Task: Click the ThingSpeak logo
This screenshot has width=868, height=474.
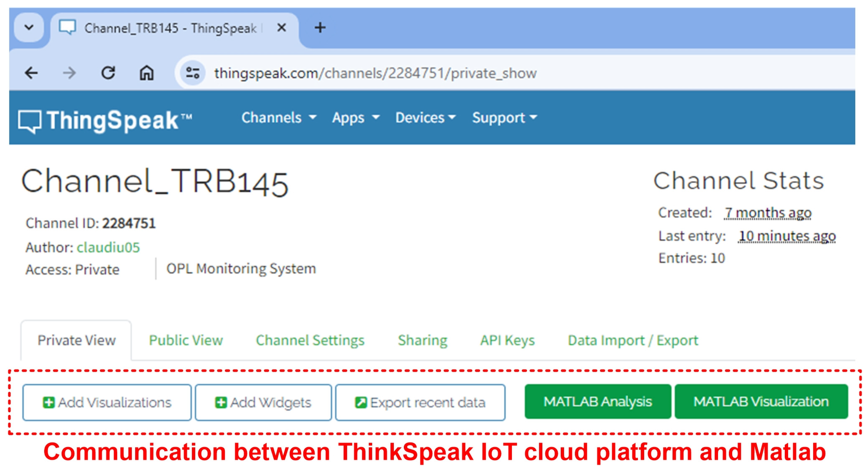Action: 105,121
